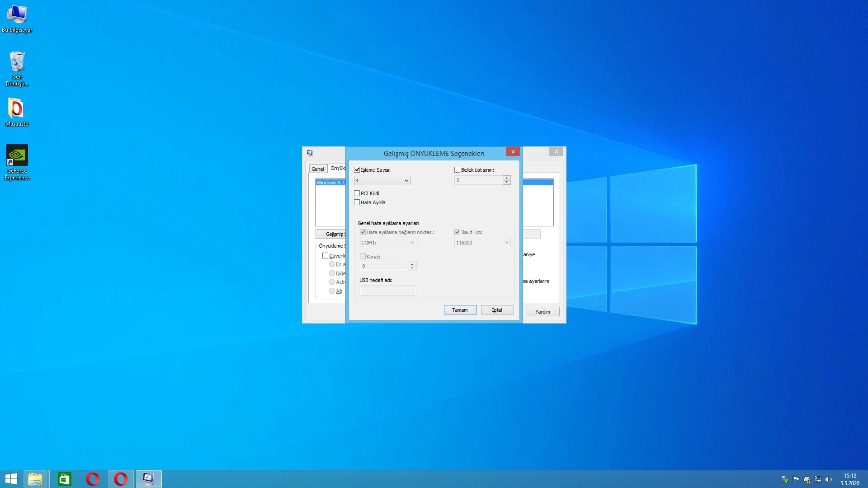Select the msconfig taskbar icon
The height and width of the screenshot is (488, 868).
click(x=148, y=479)
